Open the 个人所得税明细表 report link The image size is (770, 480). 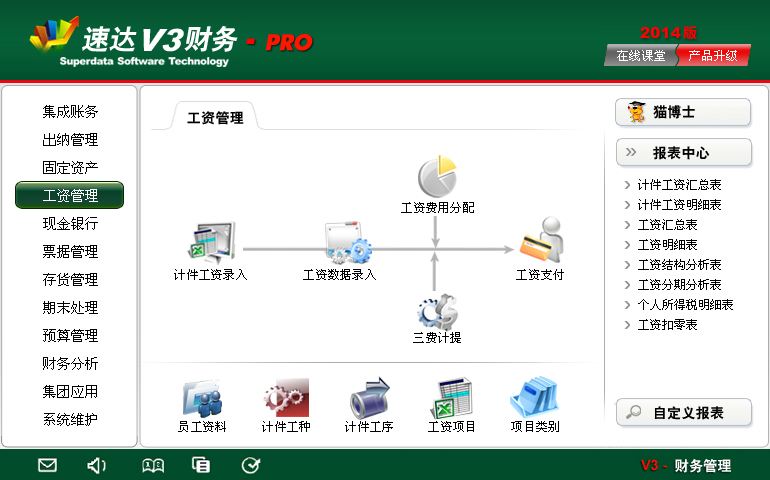pos(685,305)
